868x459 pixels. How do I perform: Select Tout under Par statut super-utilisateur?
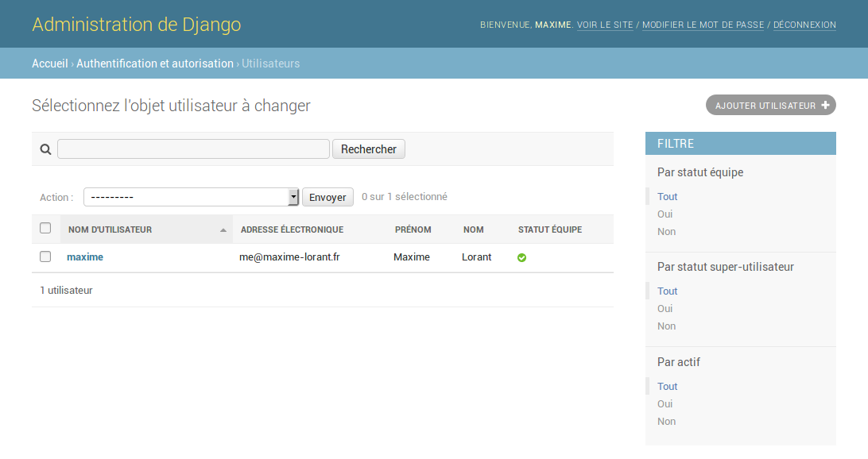[x=667, y=291]
